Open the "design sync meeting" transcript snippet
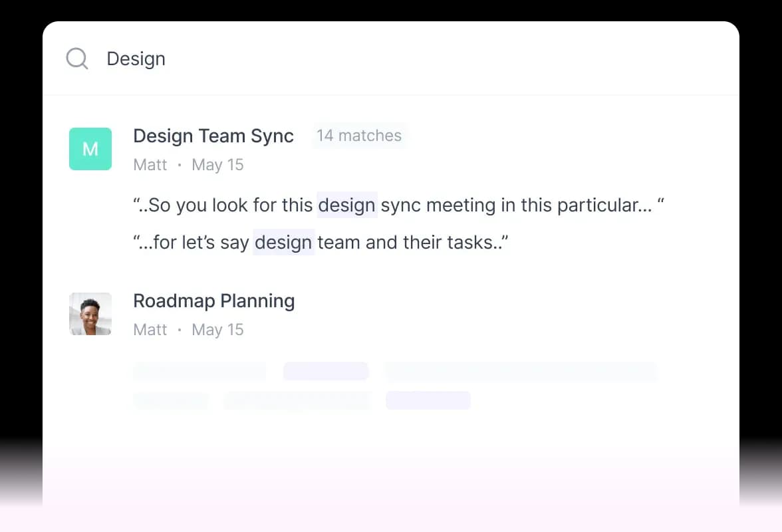This screenshot has height=532, width=782. tap(398, 205)
